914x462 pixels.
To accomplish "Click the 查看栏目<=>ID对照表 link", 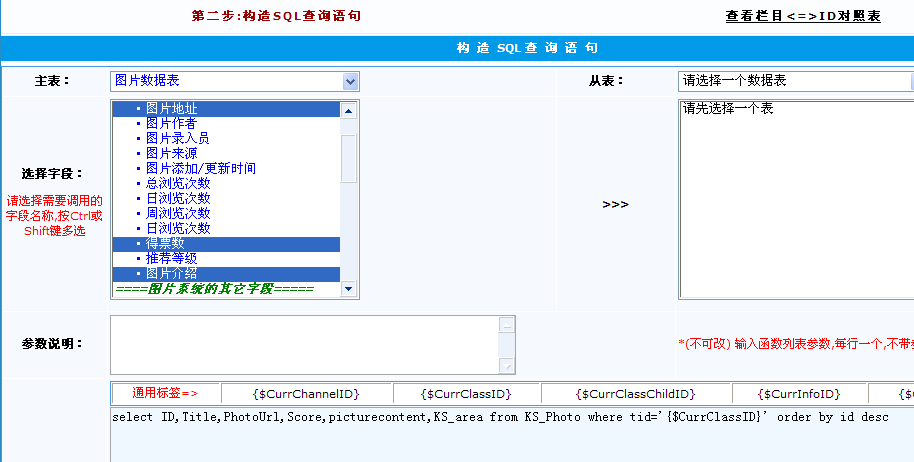I will [x=803, y=16].
